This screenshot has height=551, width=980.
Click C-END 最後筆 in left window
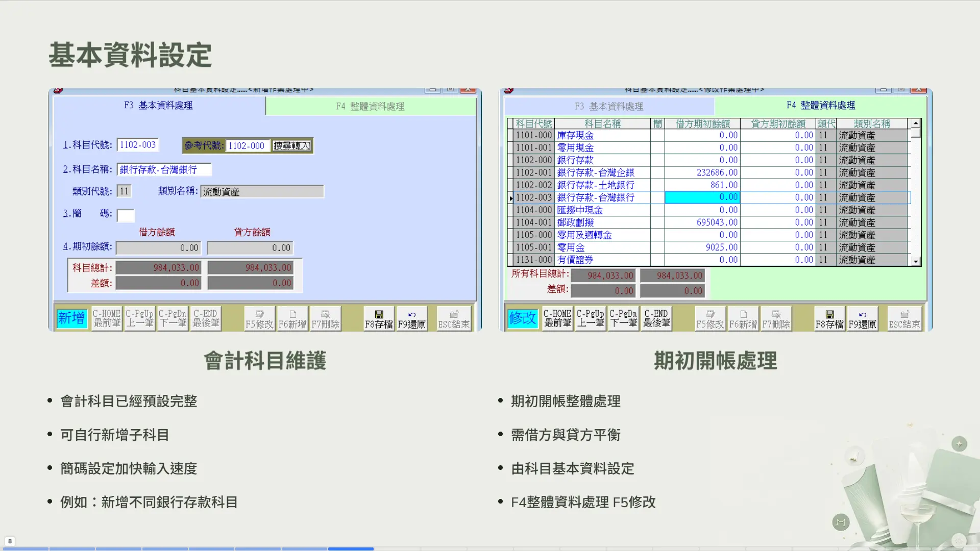[x=206, y=318]
